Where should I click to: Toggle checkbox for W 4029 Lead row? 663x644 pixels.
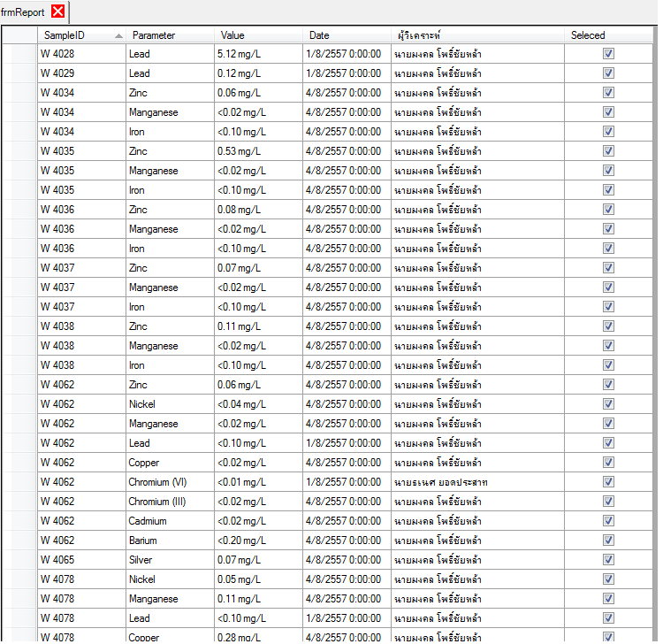point(608,73)
